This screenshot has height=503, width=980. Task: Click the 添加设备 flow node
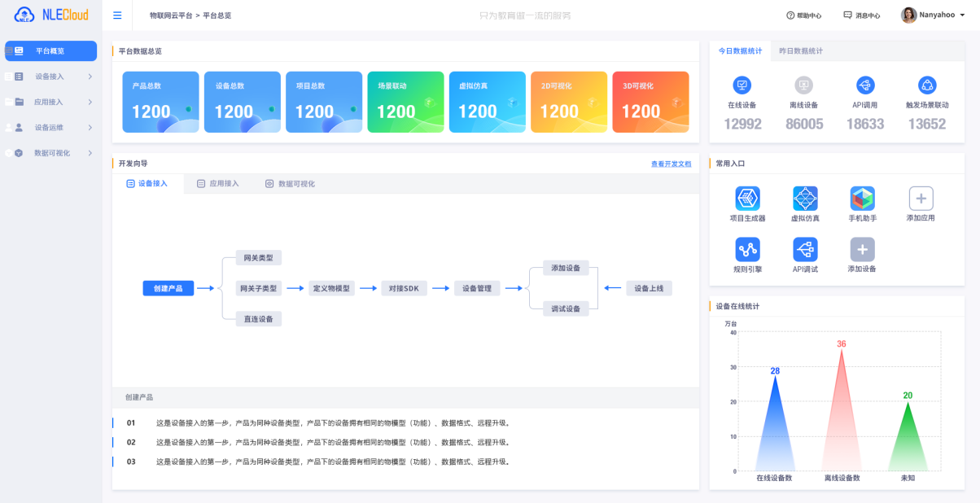[566, 268]
